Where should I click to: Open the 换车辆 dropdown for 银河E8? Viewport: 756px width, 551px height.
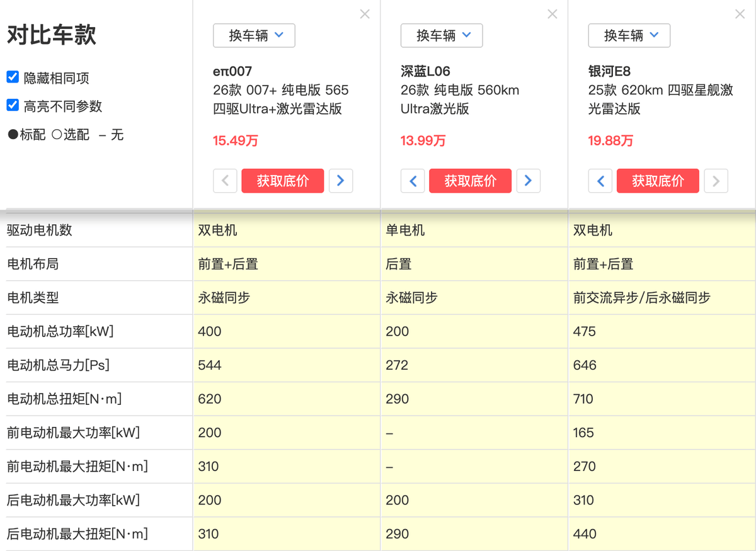point(629,36)
